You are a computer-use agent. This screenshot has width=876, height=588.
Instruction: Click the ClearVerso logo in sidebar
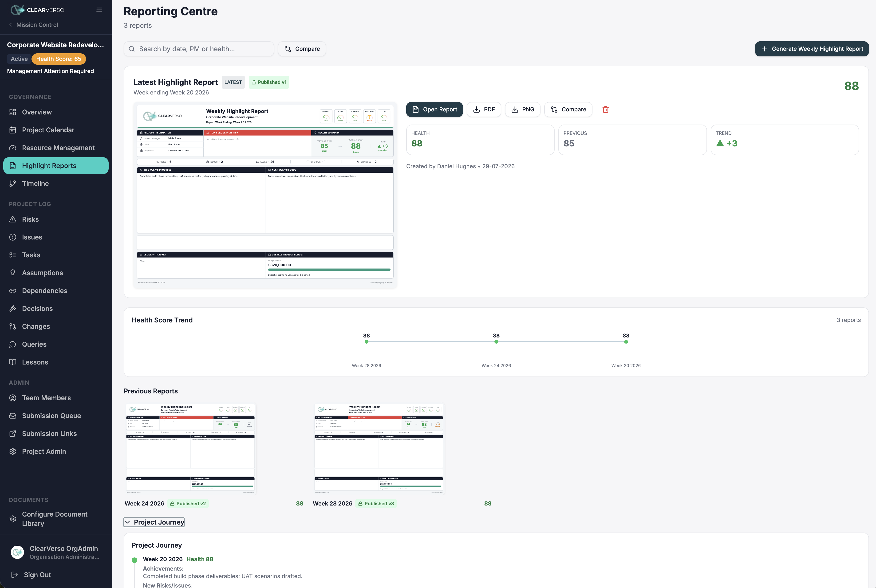pyautogui.click(x=37, y=10)
